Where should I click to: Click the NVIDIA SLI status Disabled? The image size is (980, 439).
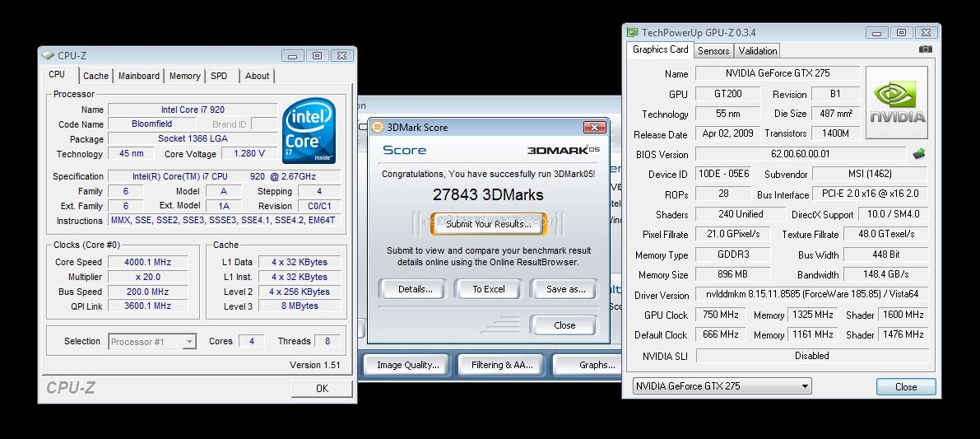[812, 356]
